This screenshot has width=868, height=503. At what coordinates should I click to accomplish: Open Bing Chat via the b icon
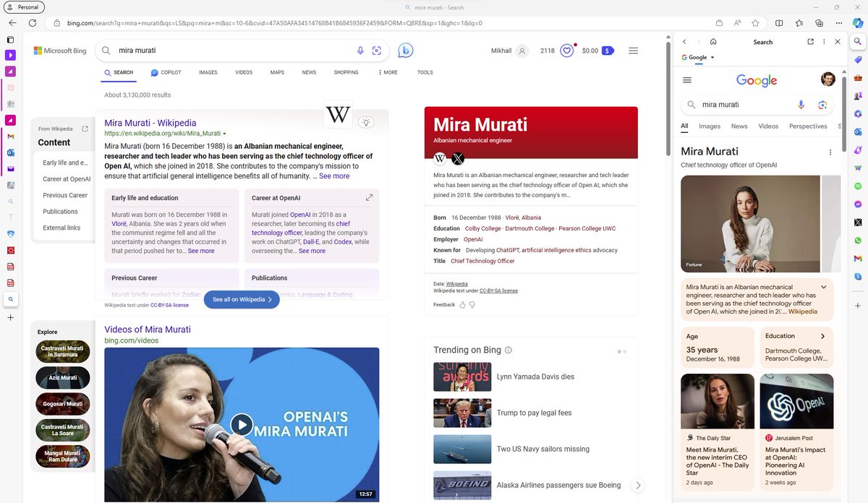click(406, 49)
